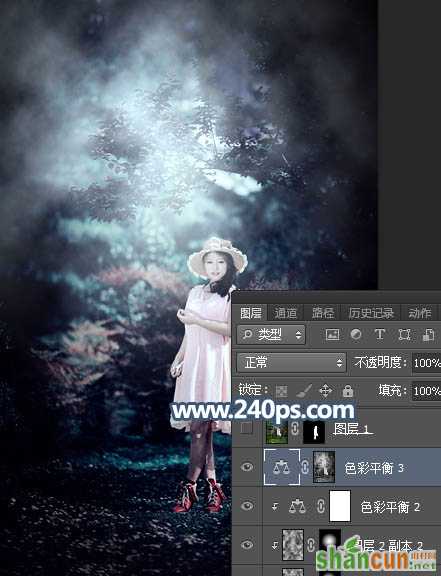Click the 填充 fill value field
This screenshot has width=441, height=576.
(426, 390)
